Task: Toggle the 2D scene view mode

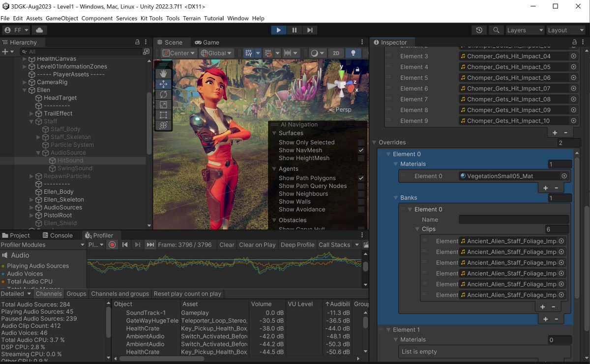Action: click(337, 53)
